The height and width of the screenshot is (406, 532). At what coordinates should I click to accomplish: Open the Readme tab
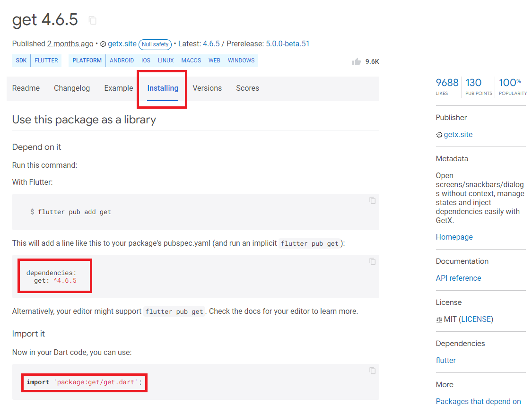pyautogui.click(x=26, y=88)
